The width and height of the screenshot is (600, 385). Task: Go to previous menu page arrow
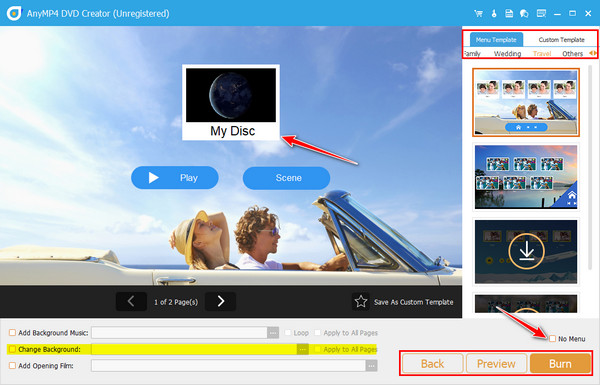pos(131,302)
